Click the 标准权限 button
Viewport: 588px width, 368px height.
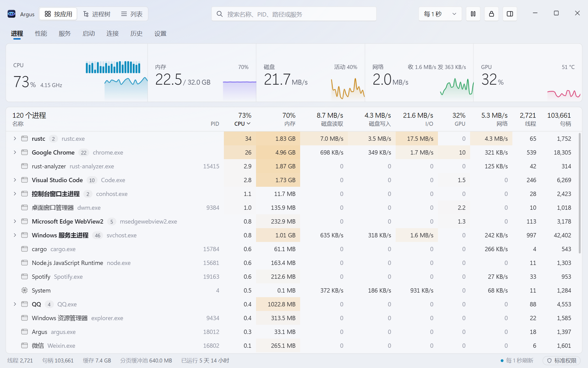point(562,361)
